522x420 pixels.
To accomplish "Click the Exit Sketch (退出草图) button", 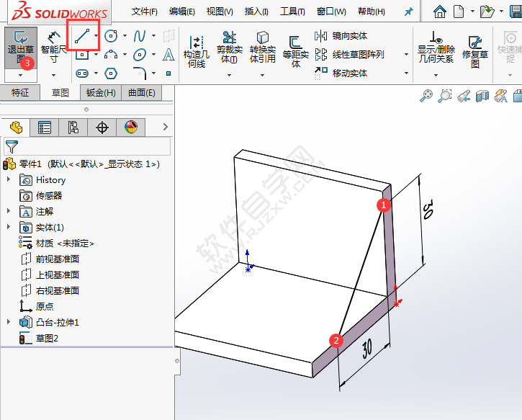I will pos(21,48).
